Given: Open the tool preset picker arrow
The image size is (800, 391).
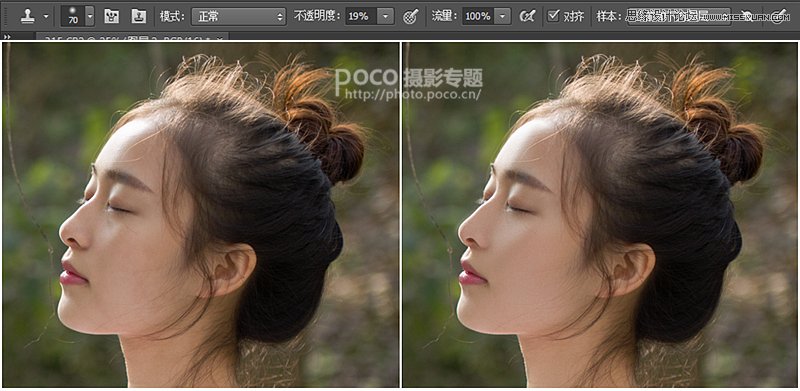Looking at the screenshot, I should click(x=46, y=16).
